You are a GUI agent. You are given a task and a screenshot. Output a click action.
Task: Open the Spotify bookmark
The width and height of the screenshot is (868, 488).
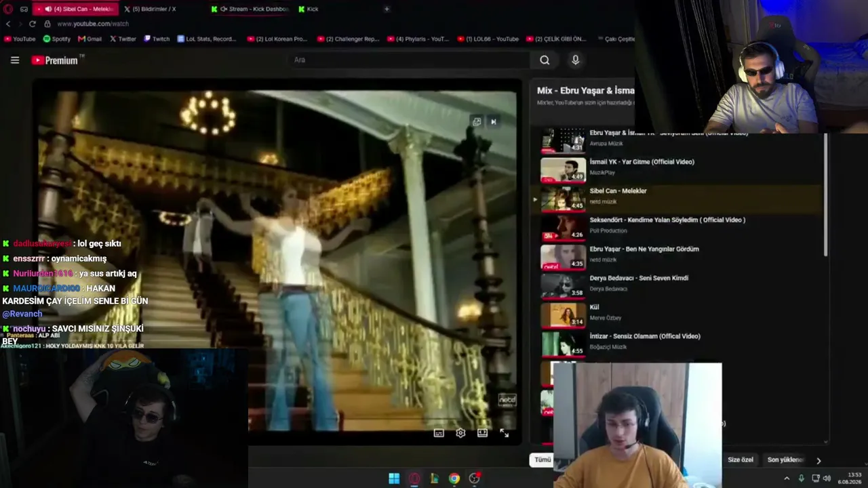click(56, 39)
